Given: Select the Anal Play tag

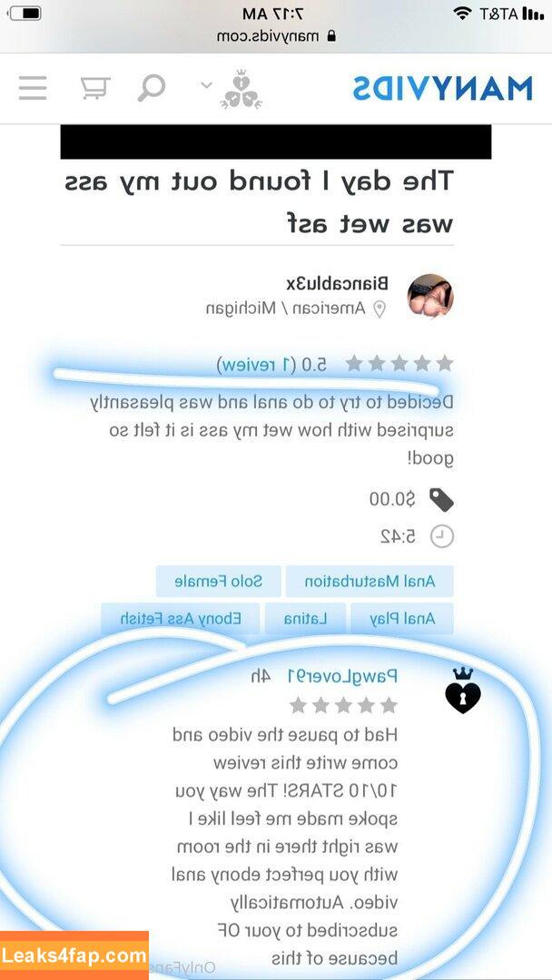Looking at the screenshot, I should 402,619.
